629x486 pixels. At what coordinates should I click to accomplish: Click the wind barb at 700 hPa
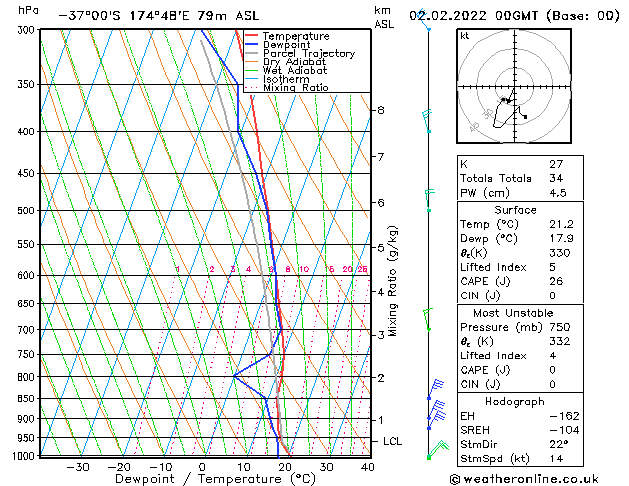428,320
